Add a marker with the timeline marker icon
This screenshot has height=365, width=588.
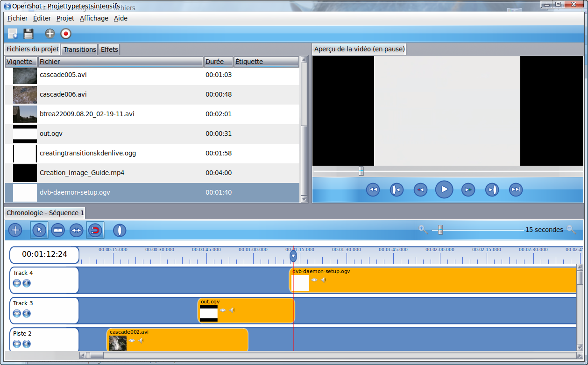[120, 230]
